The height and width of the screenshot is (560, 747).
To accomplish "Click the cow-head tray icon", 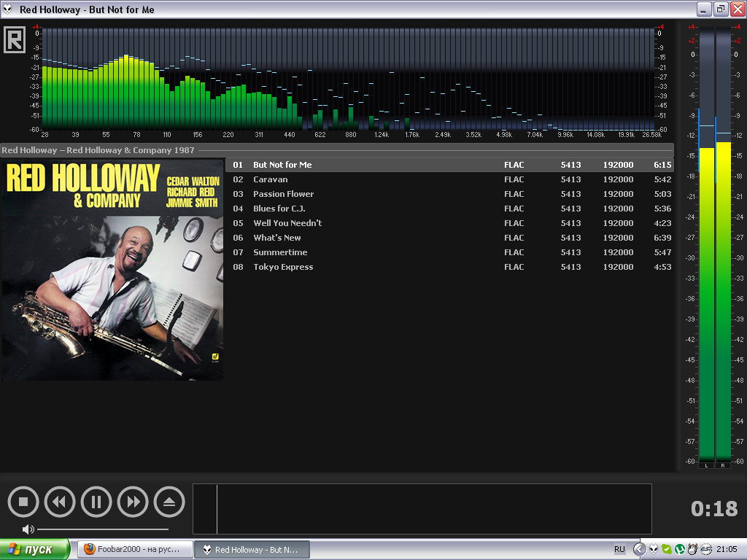I will click(693, 550).
